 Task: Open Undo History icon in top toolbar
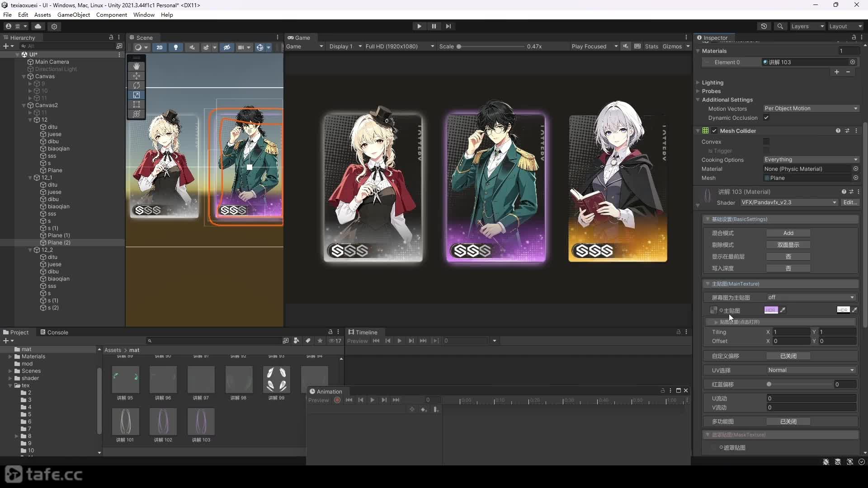tap(764, 26)
